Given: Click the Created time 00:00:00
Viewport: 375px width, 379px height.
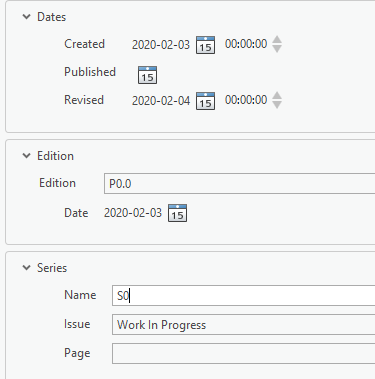Looking at the screenshot, I should pos(246,44).
